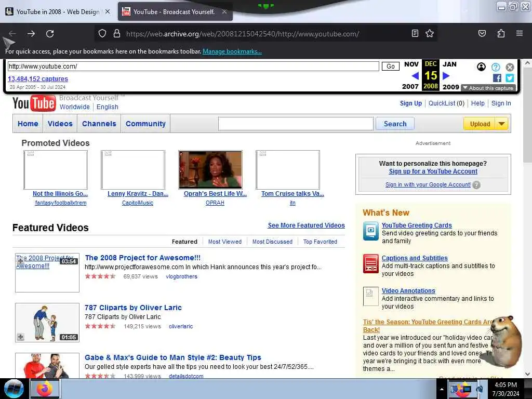Open the English language selector
Image resolution: width=532 pixels, height=399 pixels.
pyautogui.click(x=107, y=107)
